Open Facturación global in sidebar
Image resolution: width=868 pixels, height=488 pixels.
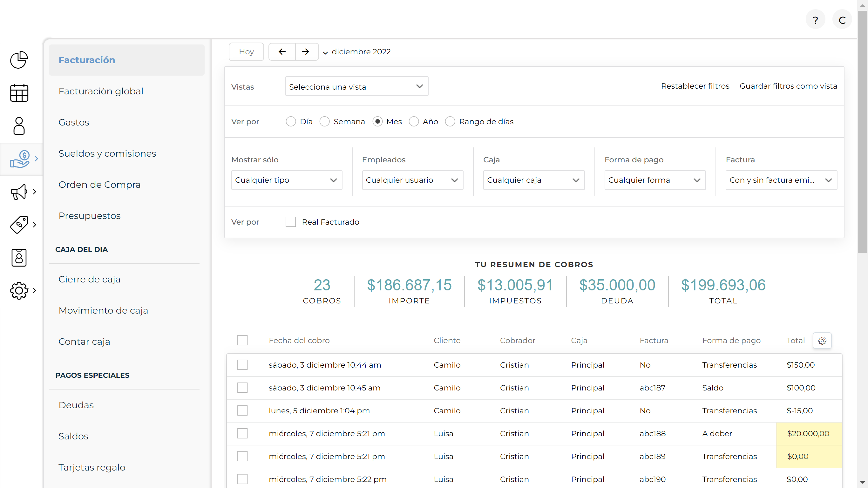101,91
